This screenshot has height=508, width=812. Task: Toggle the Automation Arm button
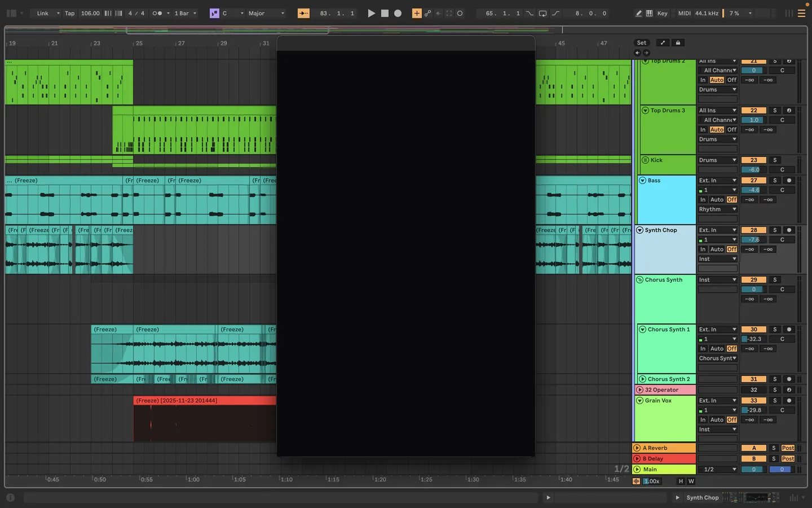point(427,13)
